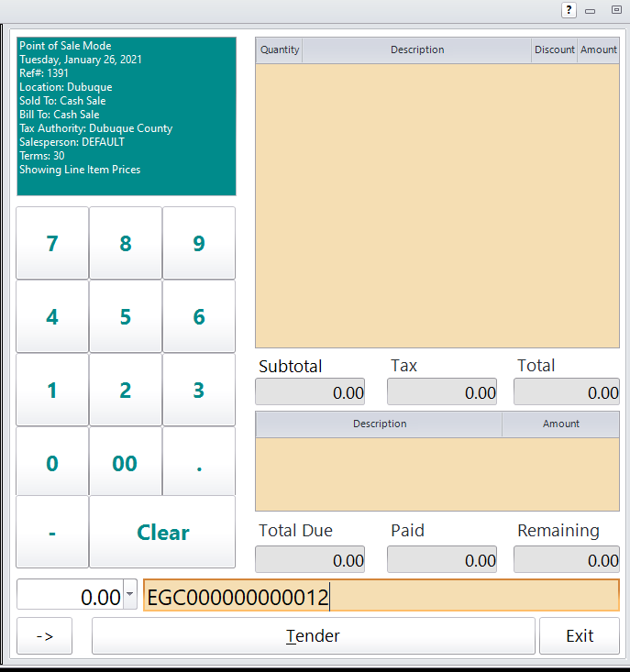Screen dimensions: 630x672
Task: Click the -> arrow button
Action: click(45, 635)
